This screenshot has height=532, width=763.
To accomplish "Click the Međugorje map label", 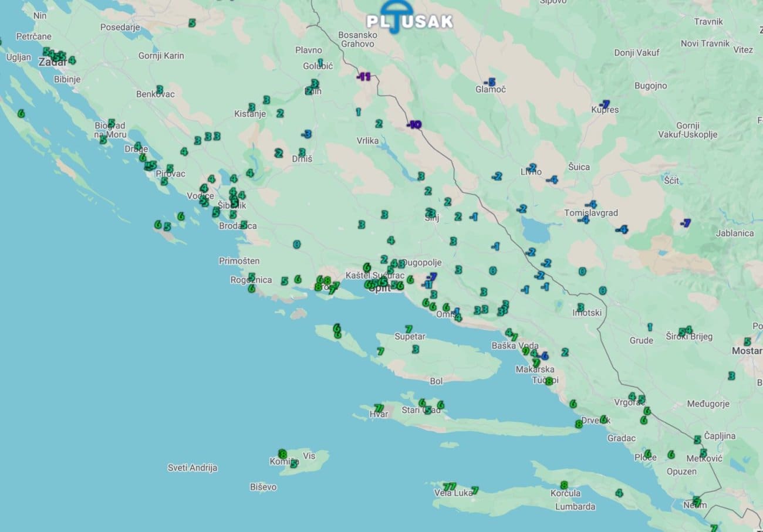I will [708, 404].
